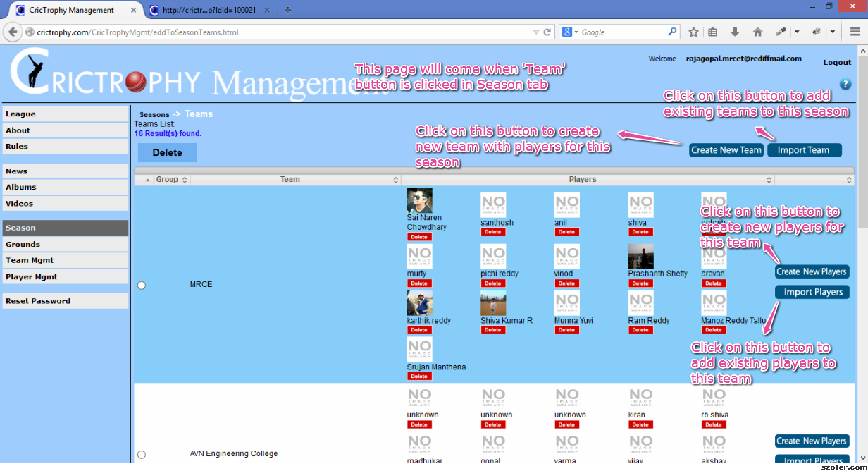Open the browser downloads arrow icon

[x=735, y=32]
